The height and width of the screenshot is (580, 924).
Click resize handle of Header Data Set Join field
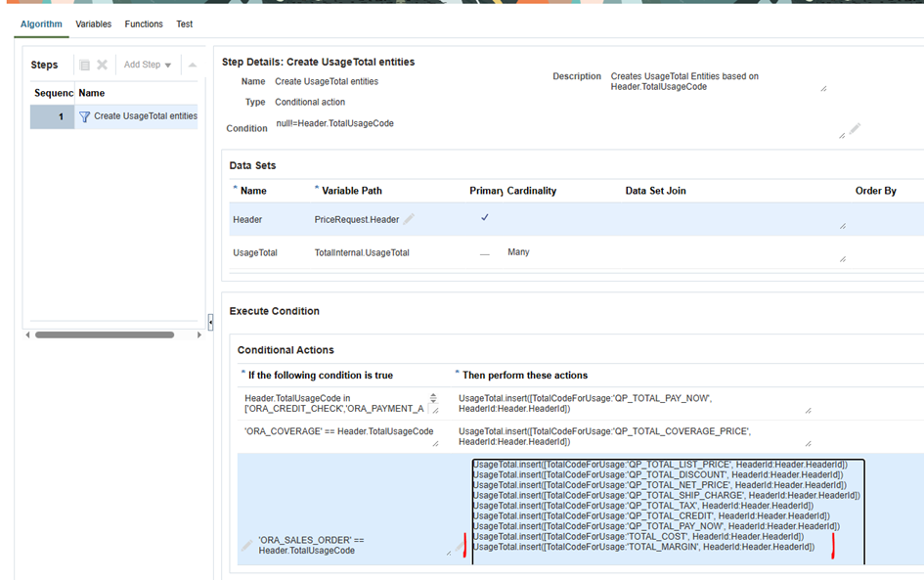843,226
